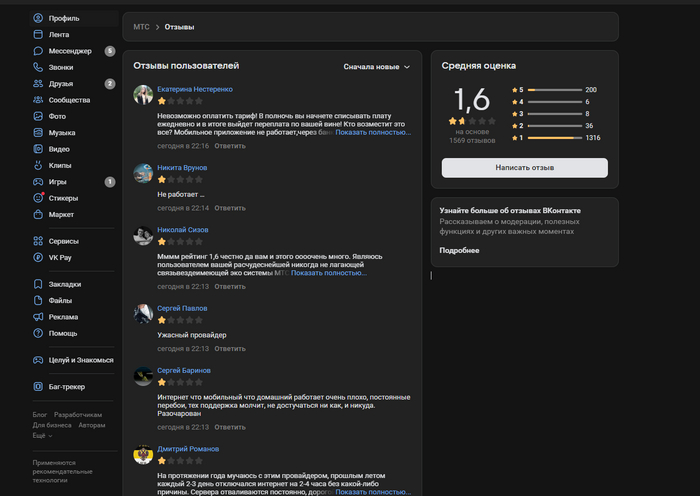Open Николай Сизов's profile name
This screenshot has height=496, width=700.
(x=183, y=230)
